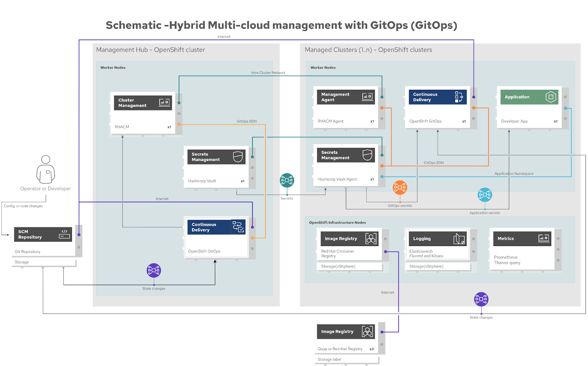The image size is (588, 366).
Task: Click the Metrics dashboard icon
Action: point(544,238)
